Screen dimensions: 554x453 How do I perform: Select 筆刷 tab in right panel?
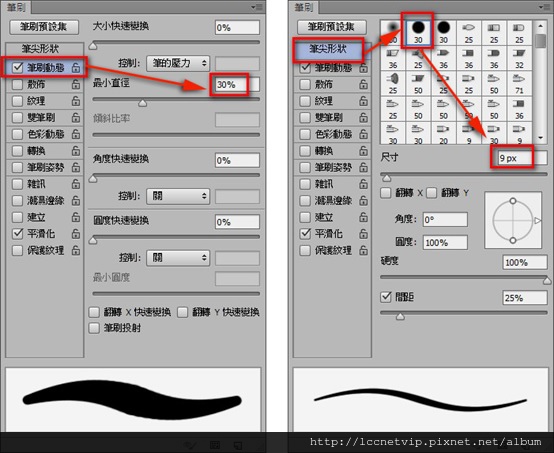pos(304,7)
